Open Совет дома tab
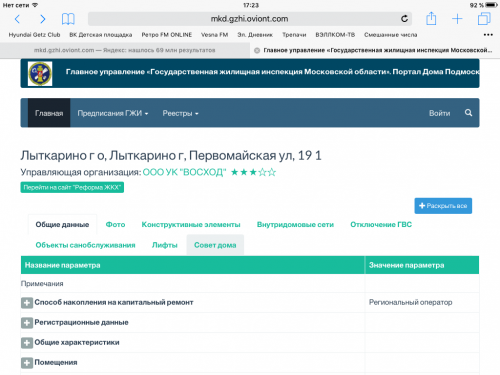The height and width of the screenshot is (375, 500). (215, 245)
